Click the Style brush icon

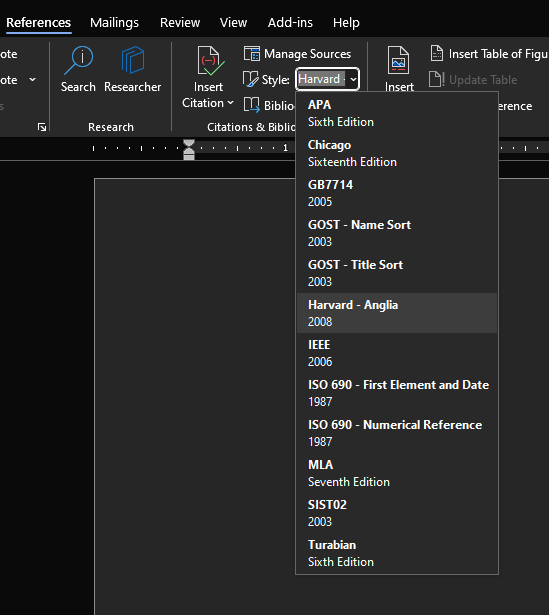point(250,79)
